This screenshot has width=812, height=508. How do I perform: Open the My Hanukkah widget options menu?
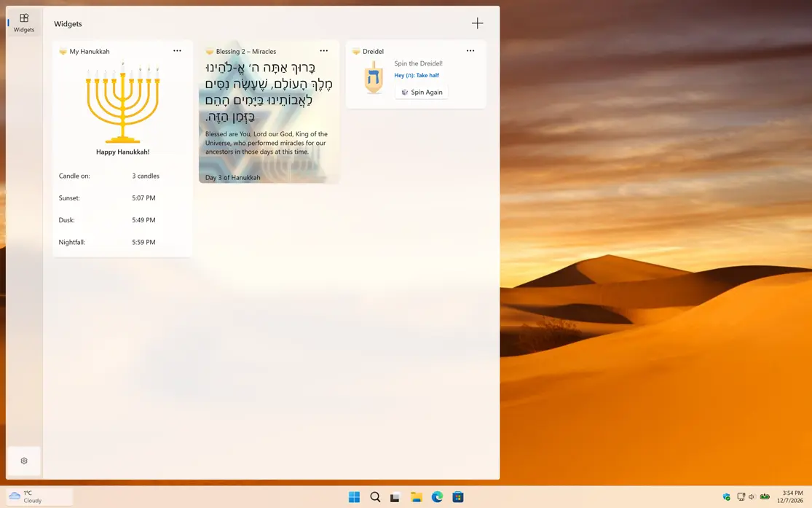coord(177,51)
